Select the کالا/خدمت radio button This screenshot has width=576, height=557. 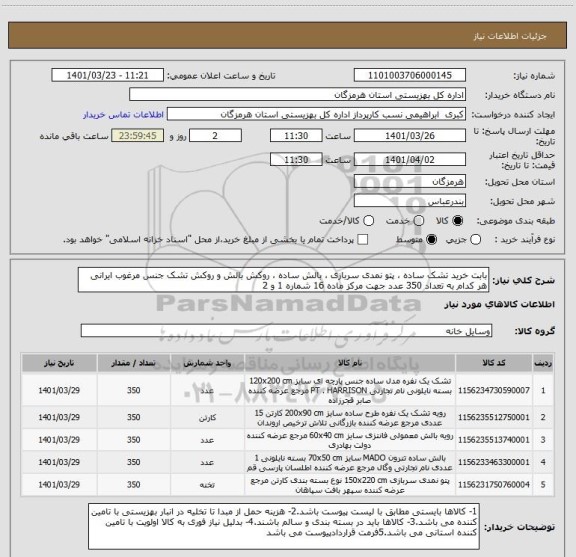(368, 221)
